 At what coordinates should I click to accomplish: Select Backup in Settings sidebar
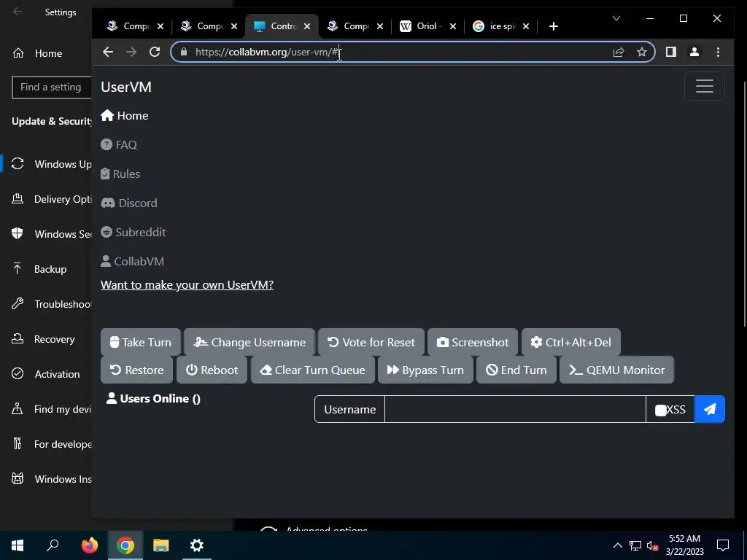[39, 269]
